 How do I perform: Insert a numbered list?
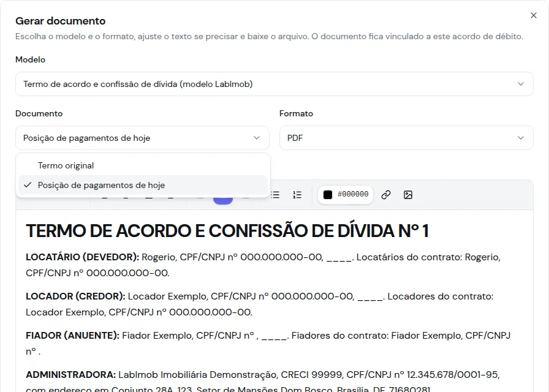pos(297,195)
